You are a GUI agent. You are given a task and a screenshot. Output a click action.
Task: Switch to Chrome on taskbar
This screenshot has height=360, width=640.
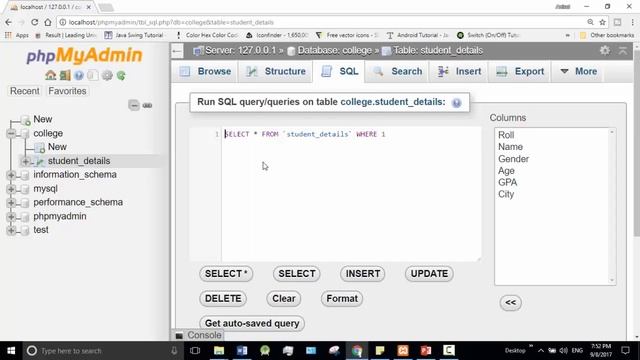click(357, 351)
